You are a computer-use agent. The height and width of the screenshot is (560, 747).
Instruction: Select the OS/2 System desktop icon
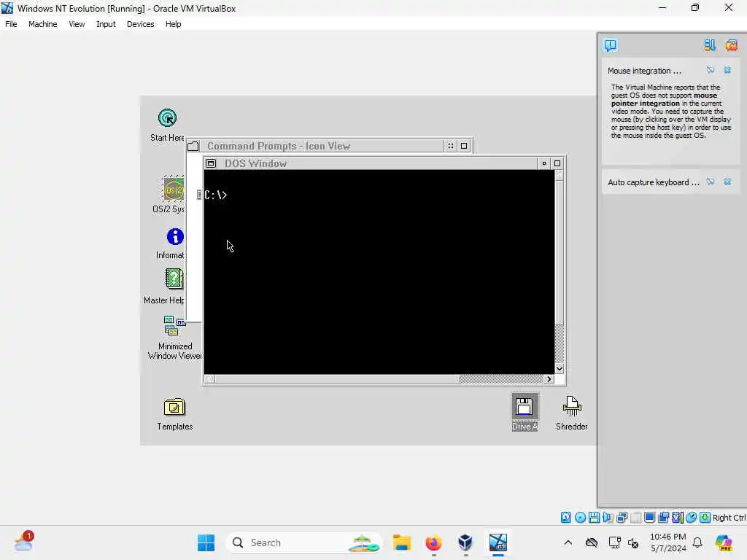pyautogui.click(x=174, y=194)
